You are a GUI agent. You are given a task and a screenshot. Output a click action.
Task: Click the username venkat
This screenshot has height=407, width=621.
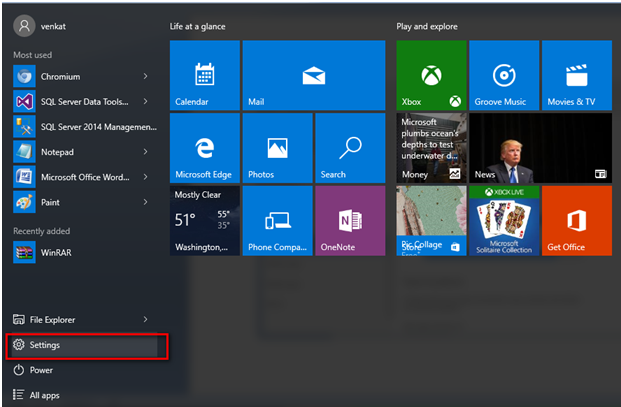pos(53,27)
